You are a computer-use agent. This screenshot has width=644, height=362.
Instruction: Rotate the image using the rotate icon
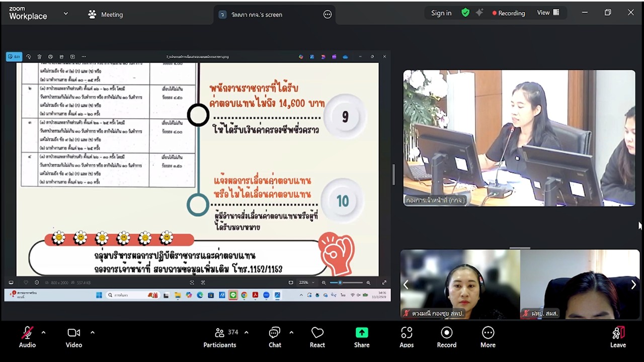coord(29,57)
